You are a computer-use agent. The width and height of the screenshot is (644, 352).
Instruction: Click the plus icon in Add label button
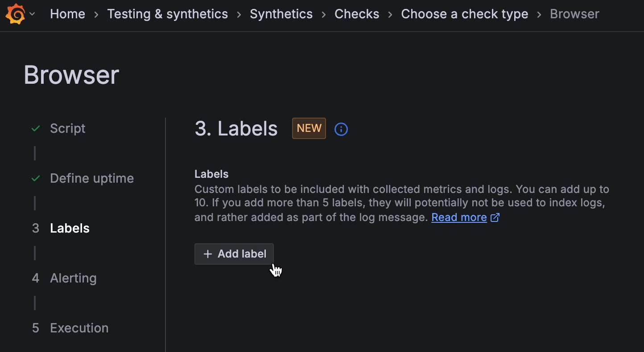coord(207,254)
